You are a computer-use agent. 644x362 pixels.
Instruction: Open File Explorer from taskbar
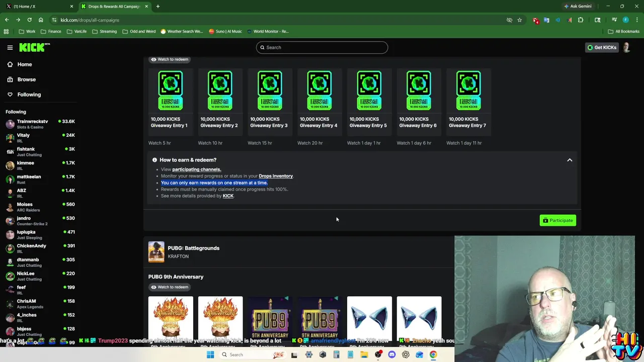364,354
